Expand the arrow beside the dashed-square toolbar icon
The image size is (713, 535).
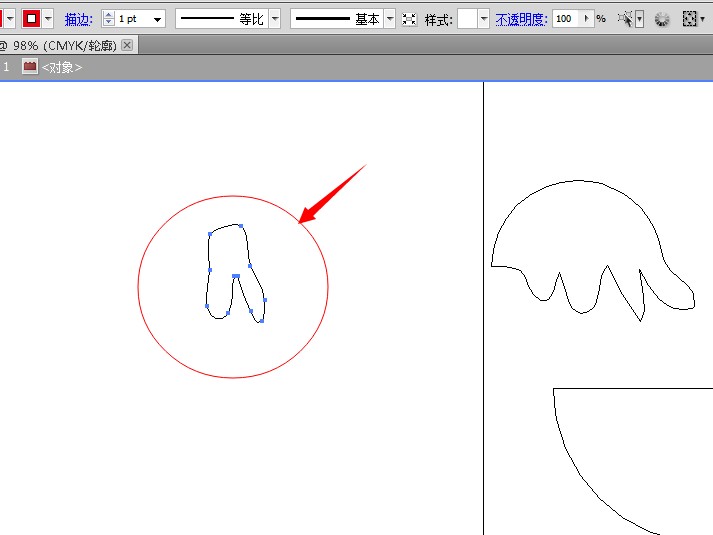click(703, 19)
